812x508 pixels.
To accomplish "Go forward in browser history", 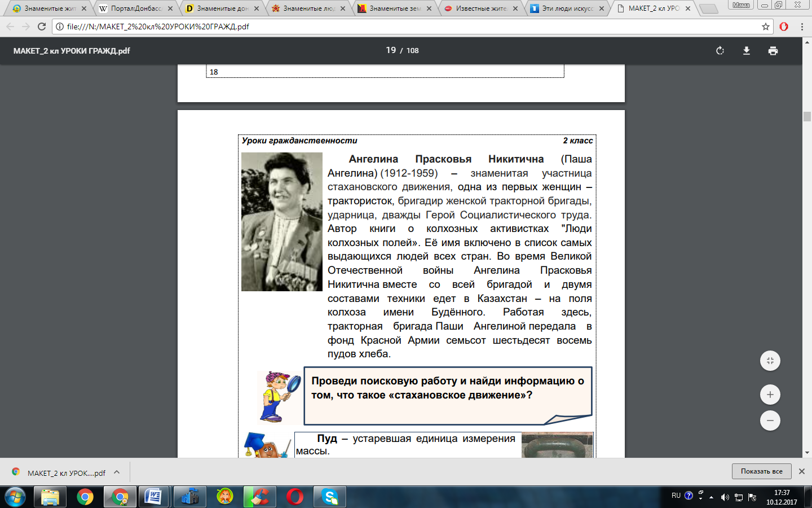I will pyautogui.click(x=26, y=27).
